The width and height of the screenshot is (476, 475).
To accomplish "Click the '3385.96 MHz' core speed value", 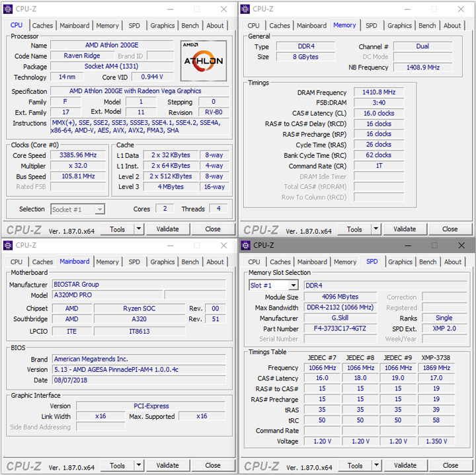I will [x=78, y=155].
